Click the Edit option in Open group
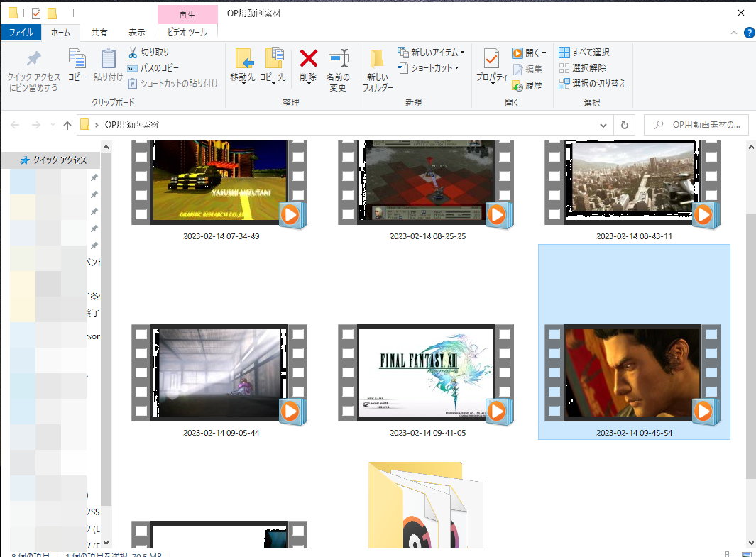 pos(527,70)
